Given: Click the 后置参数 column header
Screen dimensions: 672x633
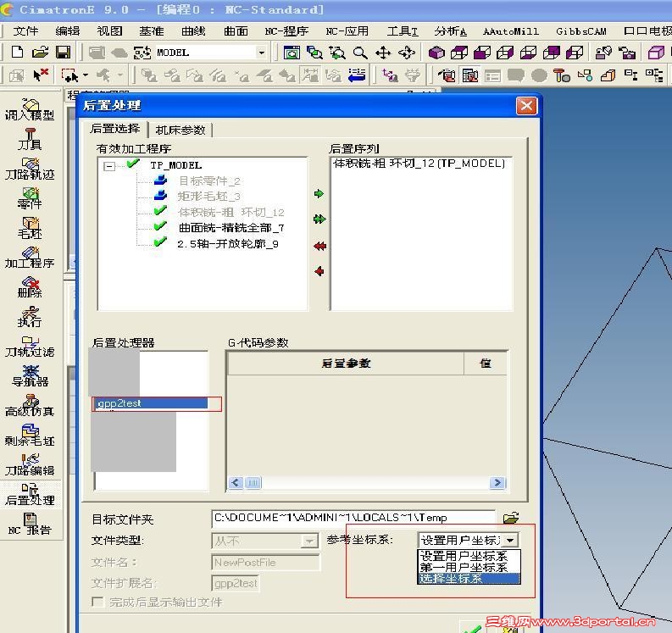Looking at the screenshot, I should [346, 364].
